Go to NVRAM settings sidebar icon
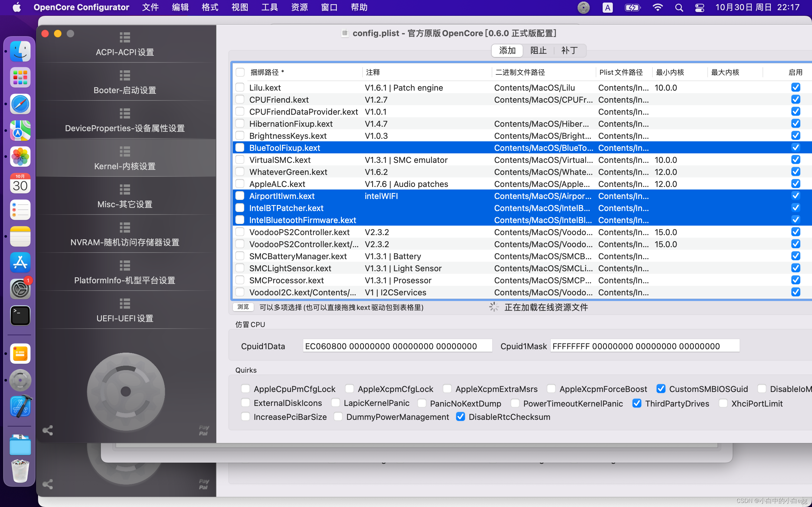812x507 pixels. coord(125,227)
